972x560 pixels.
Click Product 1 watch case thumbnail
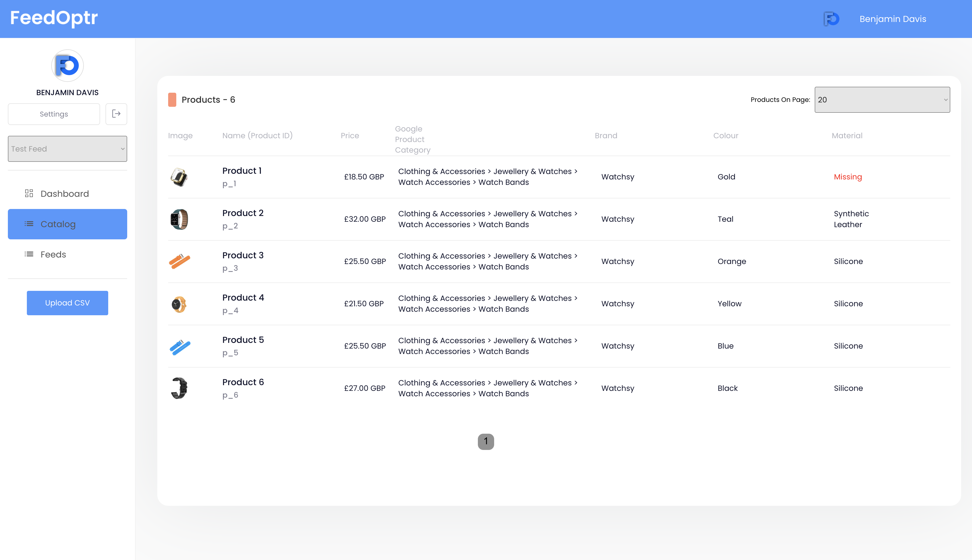coord(179,177)
